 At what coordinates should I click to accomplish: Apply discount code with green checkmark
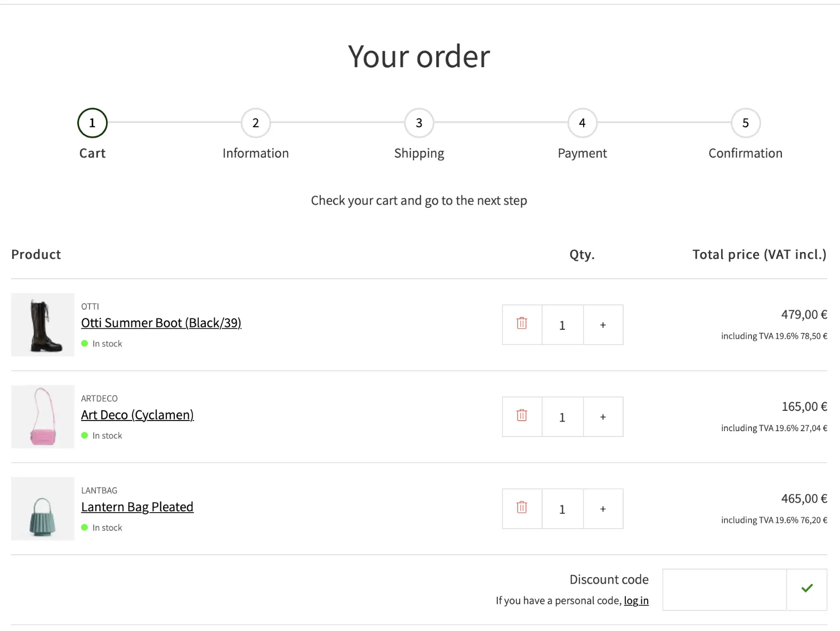click(806, 589)
